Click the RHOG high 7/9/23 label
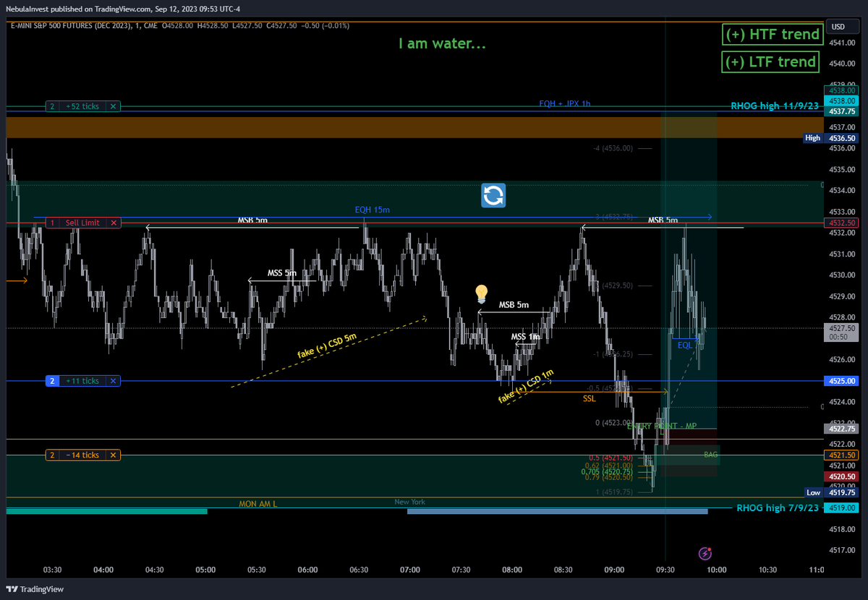This screenshot has height=600, width=868. pos(778,507)
